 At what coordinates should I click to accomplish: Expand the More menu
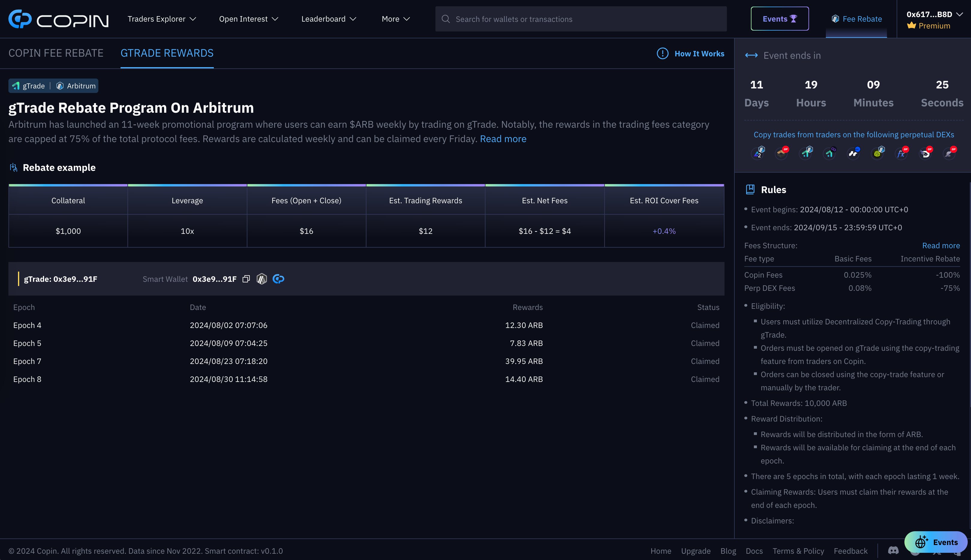(x=396, y=19)
